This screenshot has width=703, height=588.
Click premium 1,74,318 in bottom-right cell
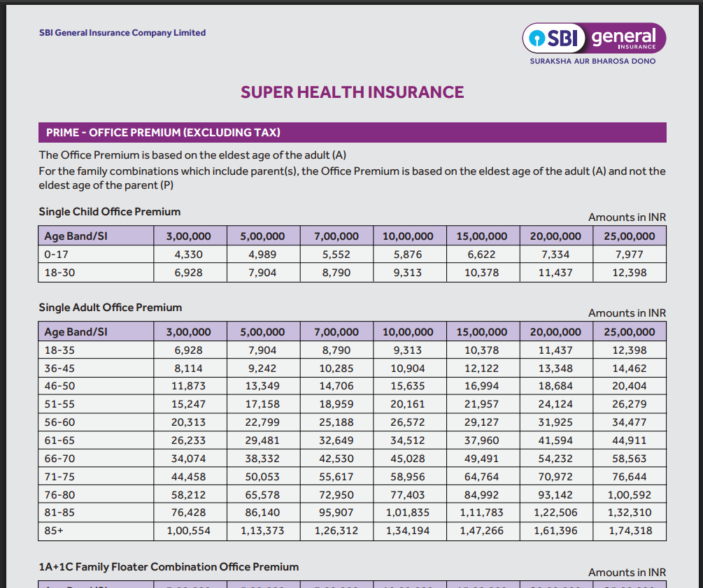click(629, 531)
